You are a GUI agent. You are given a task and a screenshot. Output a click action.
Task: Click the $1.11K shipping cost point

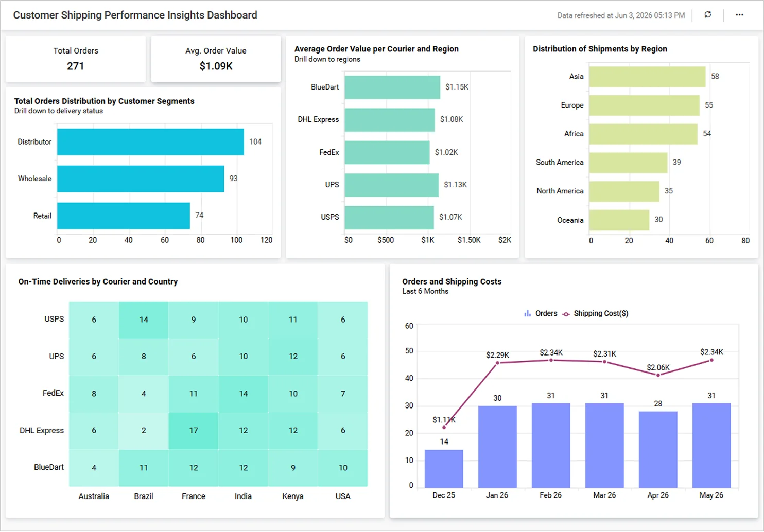[x=444, y=427]
